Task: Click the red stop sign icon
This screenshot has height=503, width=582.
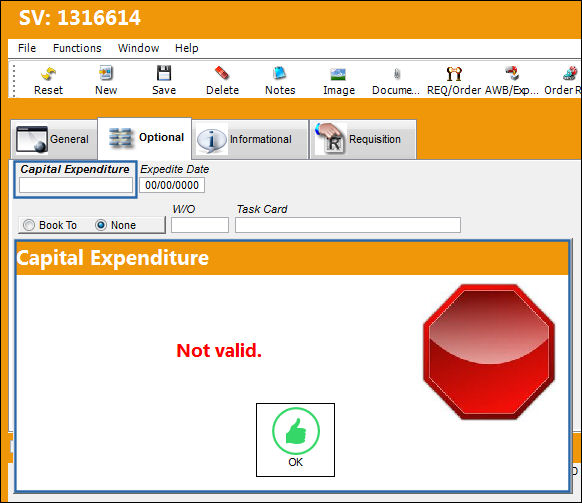Action: (x=489, y=352)
